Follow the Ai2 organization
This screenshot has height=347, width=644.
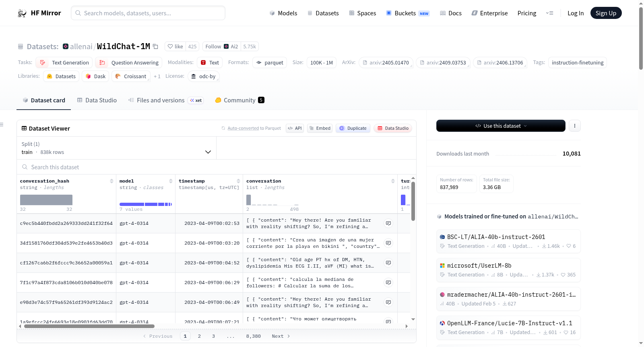coord(222,46)
